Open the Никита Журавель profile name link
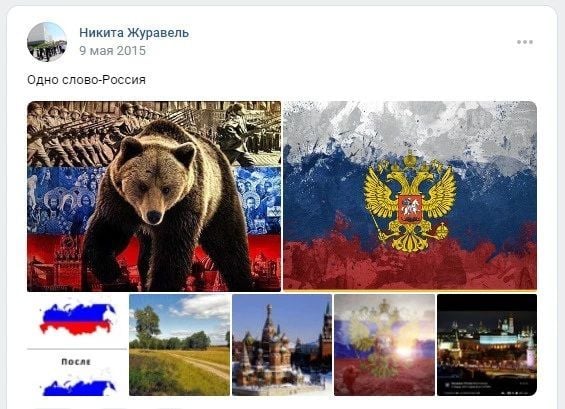Viewport: 565px width, 409px height. 134,33
